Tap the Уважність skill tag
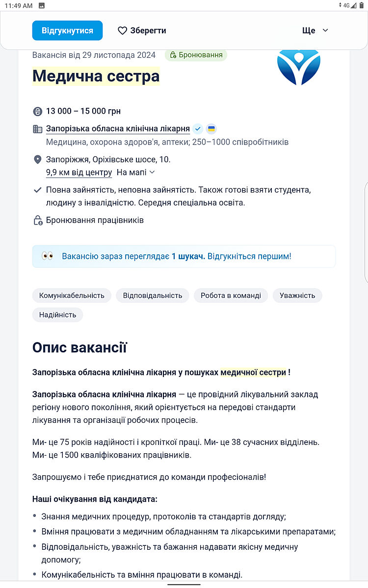This screenshot has height=588, width=368. point(297,295)
